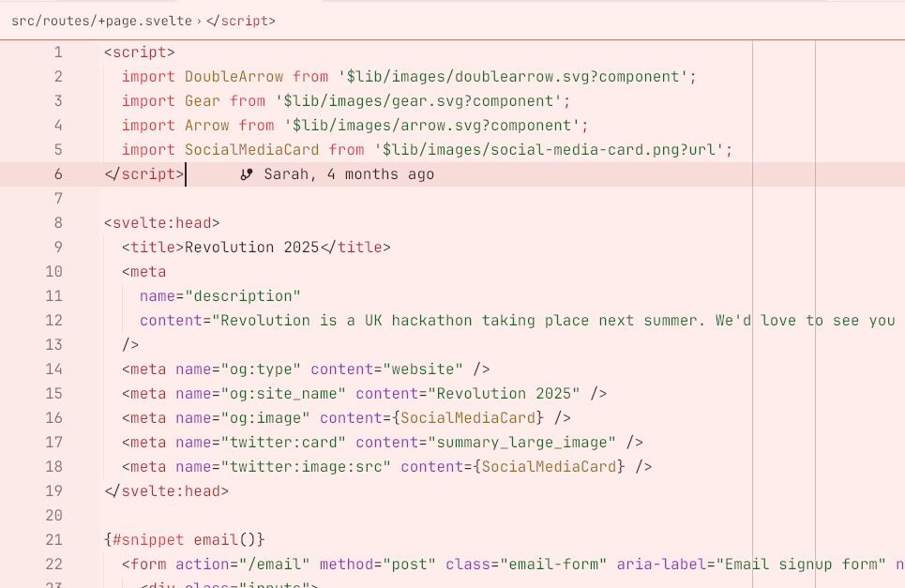Click the "summary_large_image" content value
The image size is (905, 588).
(521, 442)
